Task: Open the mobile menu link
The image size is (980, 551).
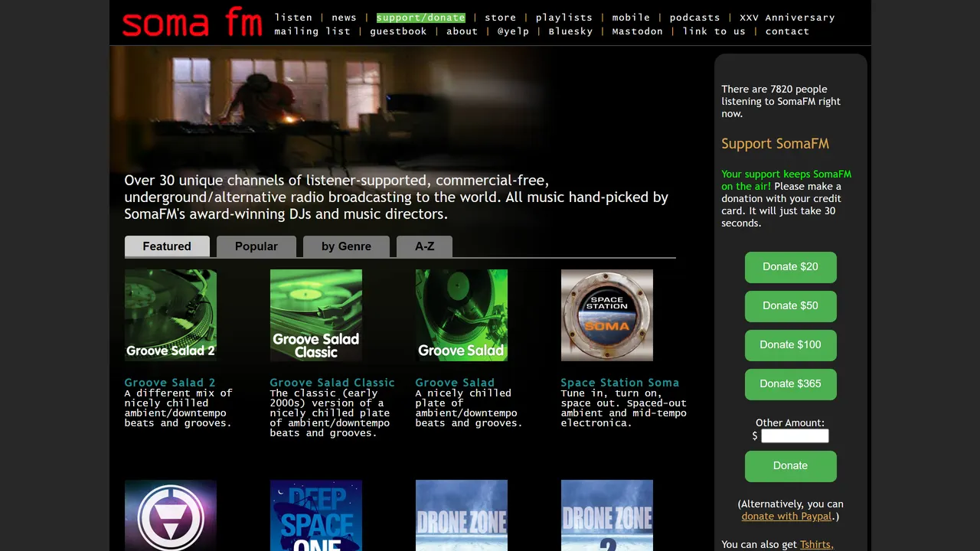Action: pos(631,18)
